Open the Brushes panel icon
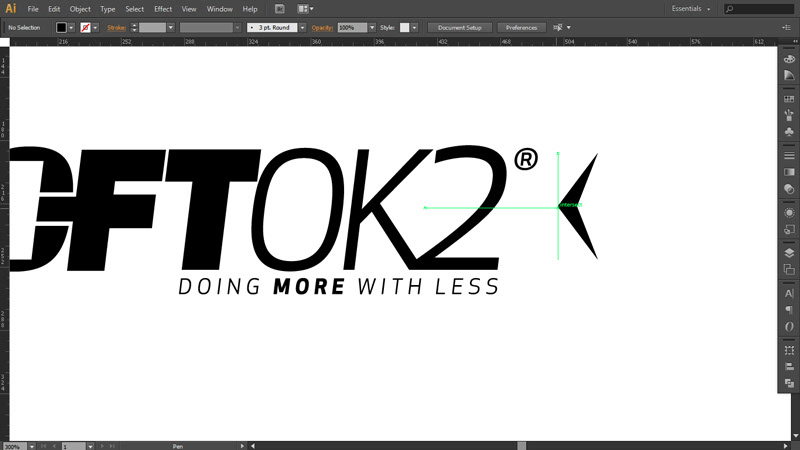The height and width of the screenshot is (450, 800). [x=789, y=115]
